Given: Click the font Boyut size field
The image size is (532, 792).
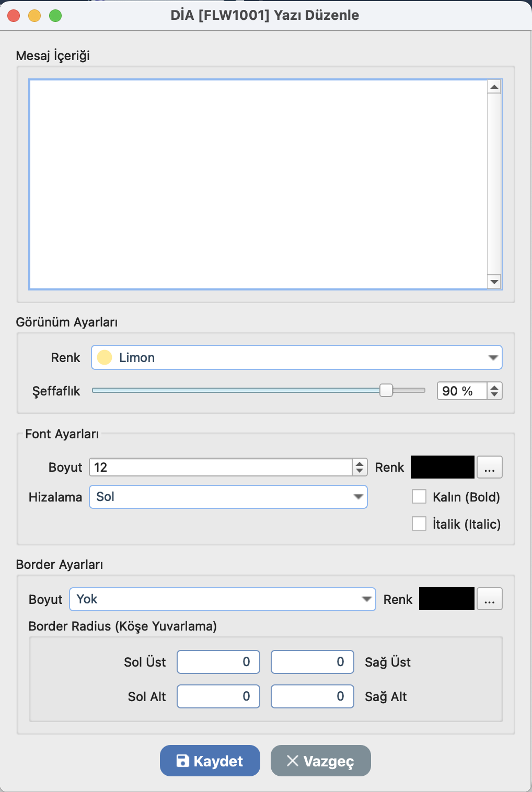Looking at the screenshot, I should tap(221, 467).
